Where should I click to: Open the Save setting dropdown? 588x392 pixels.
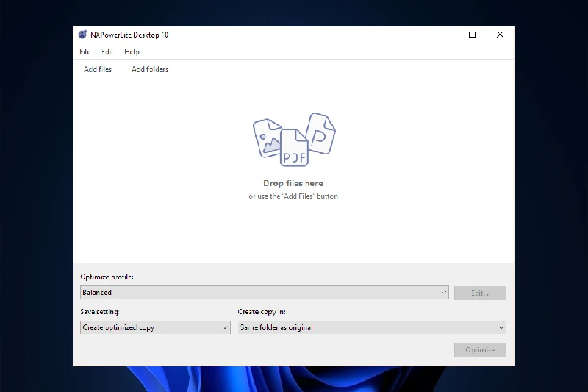click(x=155, y=327)
